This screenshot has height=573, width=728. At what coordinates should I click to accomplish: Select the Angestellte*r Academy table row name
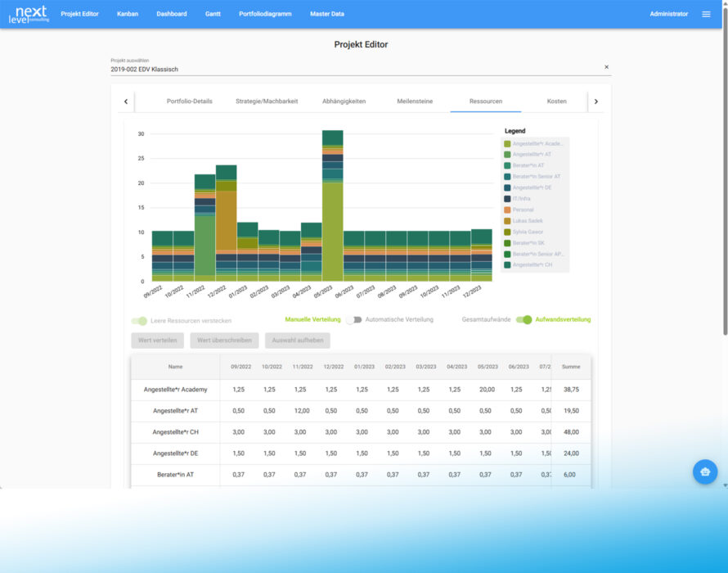pyautogui.click(x=176, y=390)
